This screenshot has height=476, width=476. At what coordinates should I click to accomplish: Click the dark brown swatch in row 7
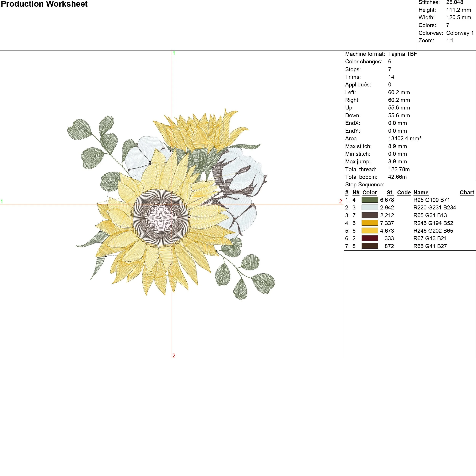(370, 246)
